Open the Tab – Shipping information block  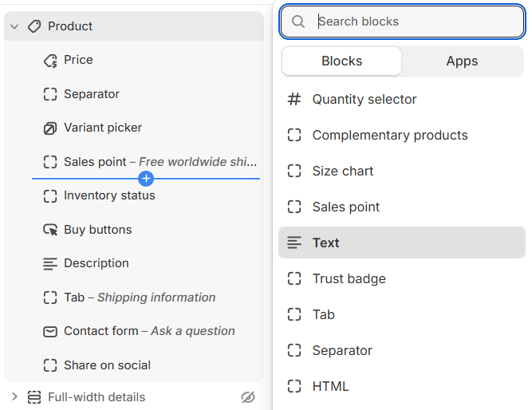pyautogui.click(x=140, y=298)
